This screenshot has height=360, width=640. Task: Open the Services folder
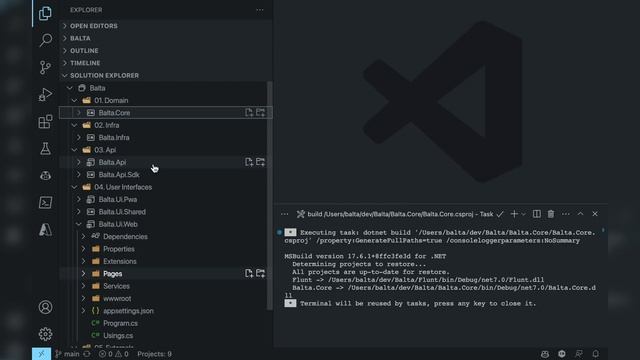pos(116,286)
